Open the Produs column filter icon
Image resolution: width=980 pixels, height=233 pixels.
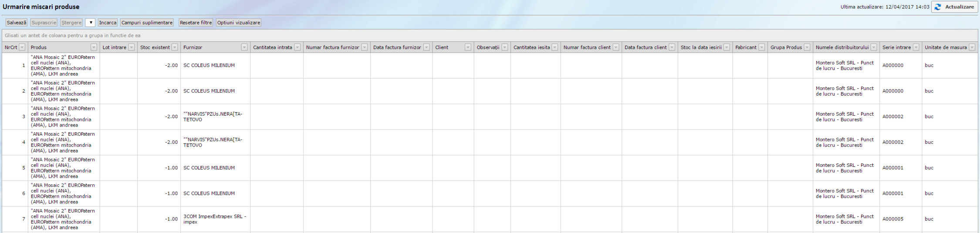[94, 47]
